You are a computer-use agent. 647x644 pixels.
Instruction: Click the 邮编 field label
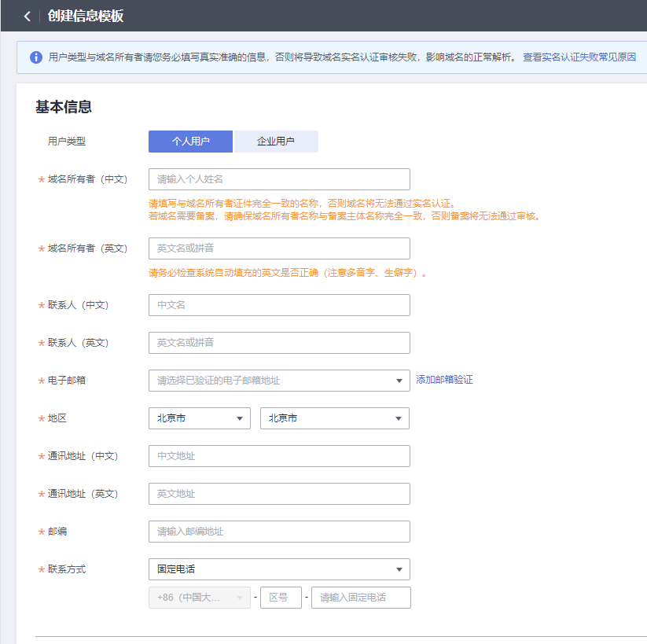[57, 532]
